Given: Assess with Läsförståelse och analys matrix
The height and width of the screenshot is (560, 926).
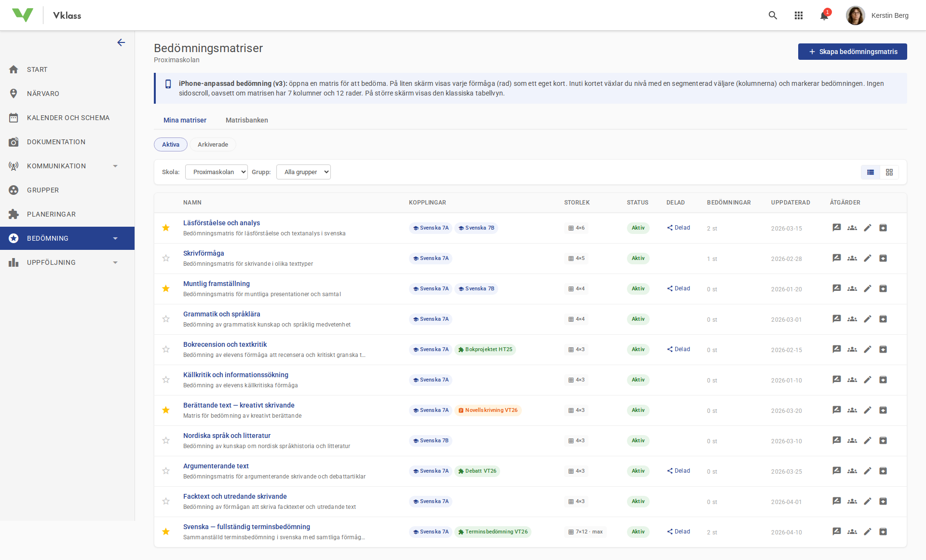Looking at the screenshot, I should click(x=837, y=228).
